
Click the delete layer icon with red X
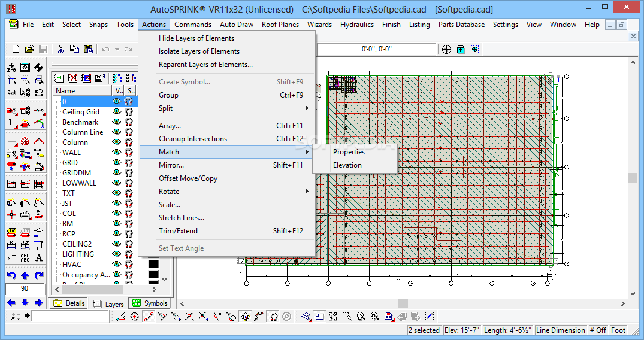pos(72,78)
